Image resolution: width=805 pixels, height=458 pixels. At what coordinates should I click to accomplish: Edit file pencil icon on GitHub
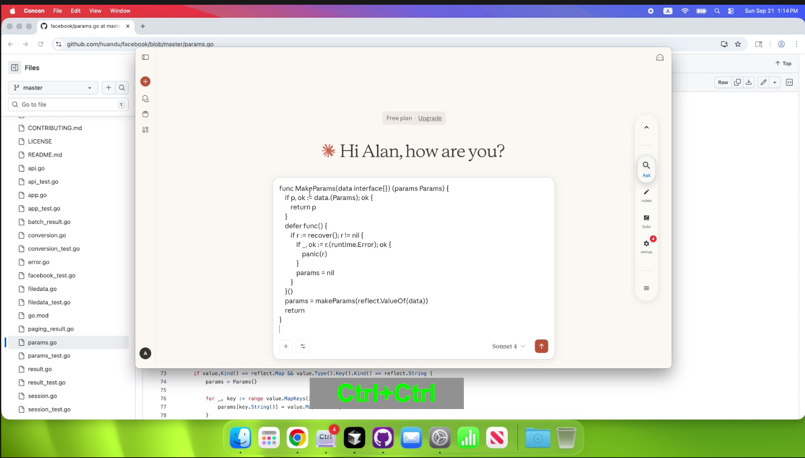[x=763, y=82]
